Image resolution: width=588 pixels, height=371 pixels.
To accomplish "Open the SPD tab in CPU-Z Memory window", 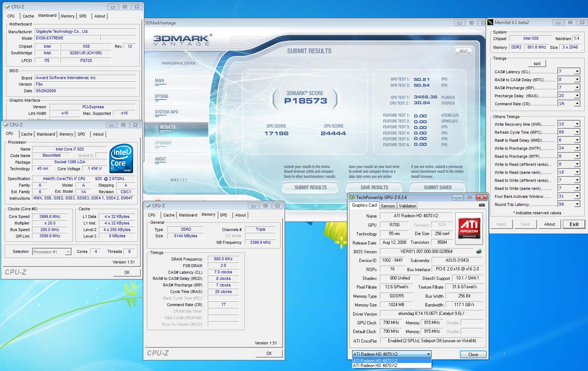I will click(x=223, y=215).
